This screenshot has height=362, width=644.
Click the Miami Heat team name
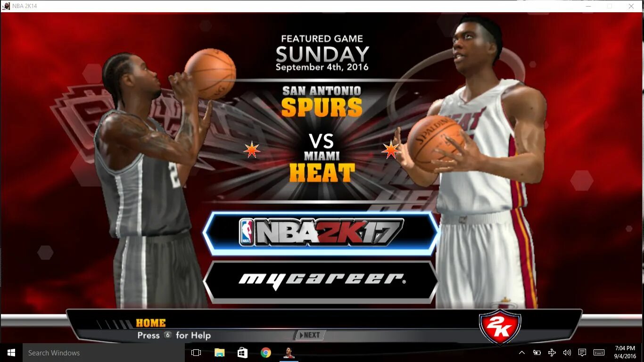coord(322,167)
